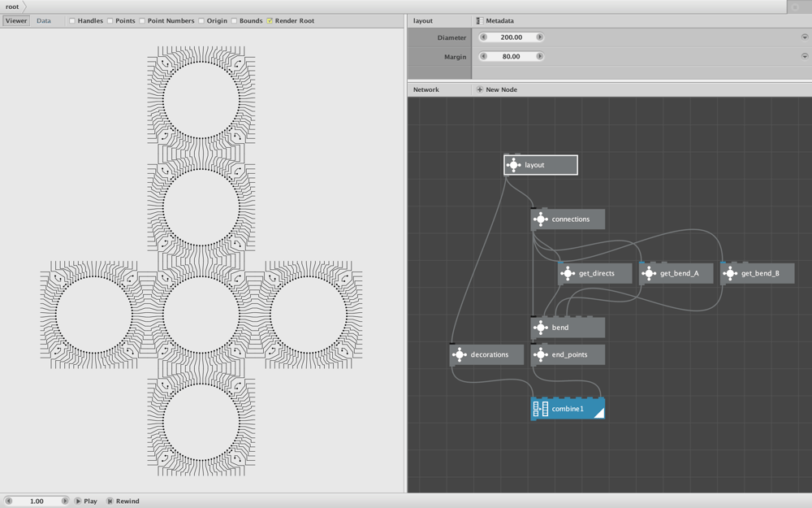Open the Margin parameter dropdown arrow
Image resolution: width=812 pixels, height=508 pixels.
click(804, 57)
